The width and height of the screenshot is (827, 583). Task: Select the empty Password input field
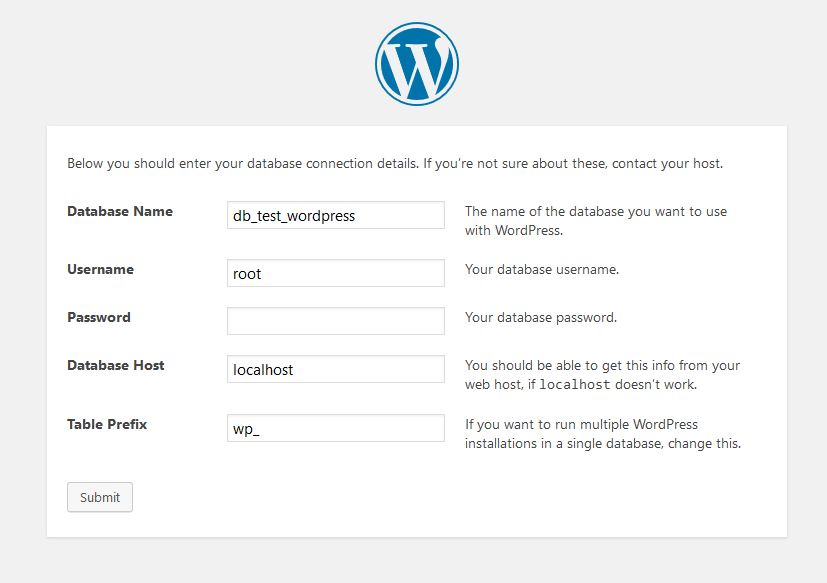point(336,321)
